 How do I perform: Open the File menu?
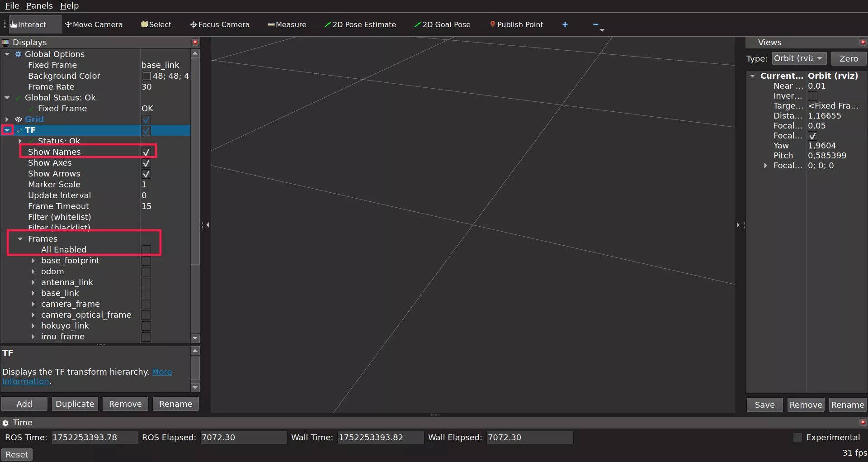click(x=12, y=5)
